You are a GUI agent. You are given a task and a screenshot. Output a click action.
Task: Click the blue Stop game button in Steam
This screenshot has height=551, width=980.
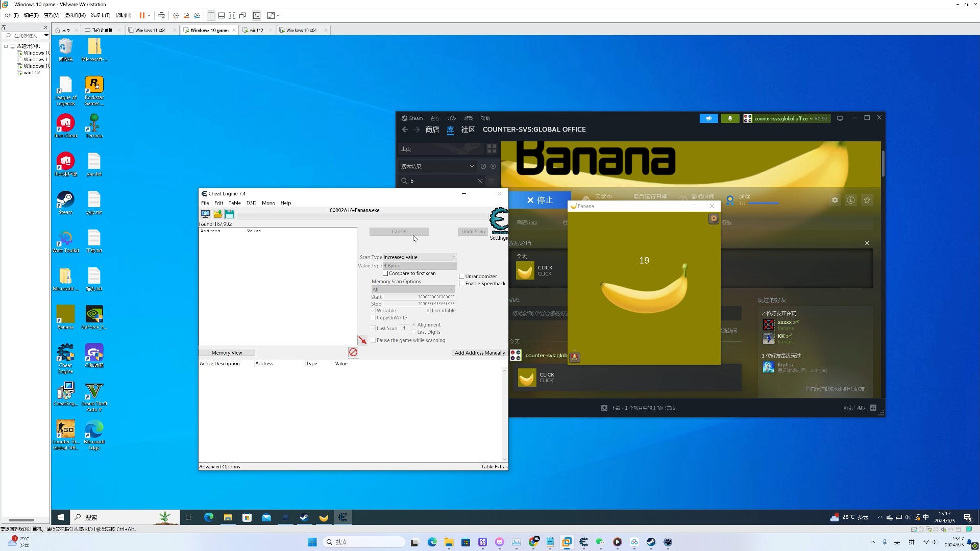(540, 201)
